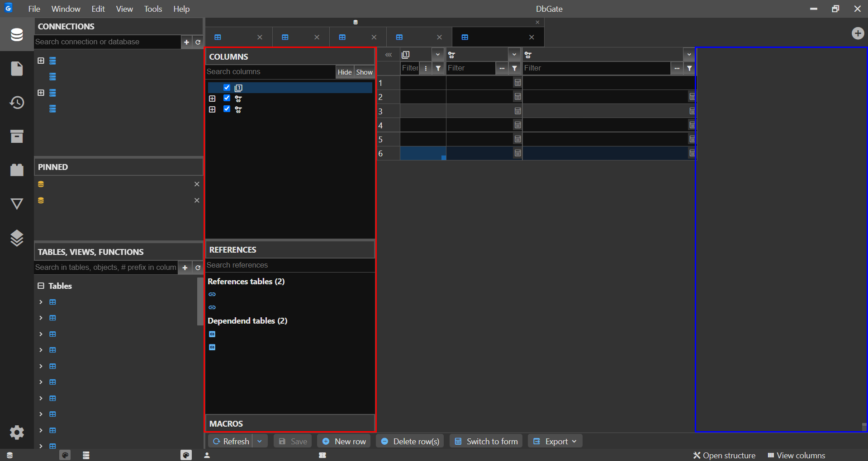The width and height of the screenshot is (868, 461).
Task: Click Switch to form button
Action: pyautogui.click(x=486, y=441)
